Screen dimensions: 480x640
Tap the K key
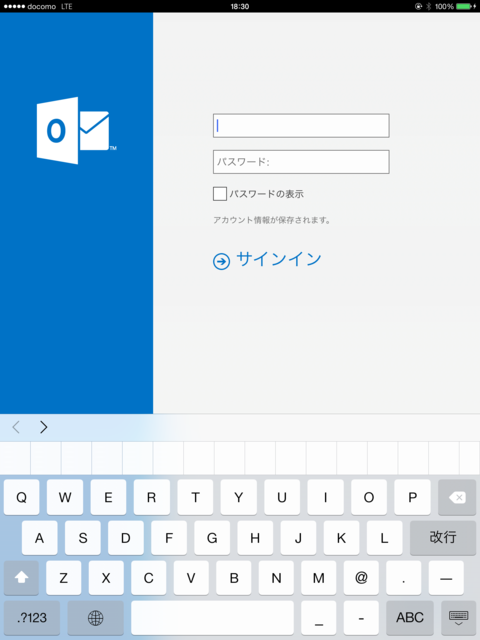pyautogui.click(x=341, y=538)
